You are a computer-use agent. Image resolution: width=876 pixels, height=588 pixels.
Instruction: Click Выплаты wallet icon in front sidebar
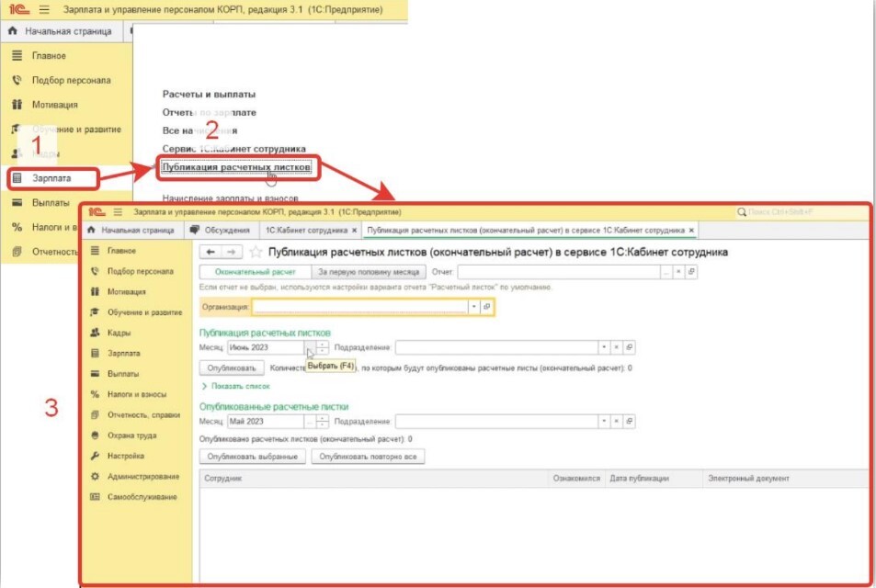tap(95, 374)
